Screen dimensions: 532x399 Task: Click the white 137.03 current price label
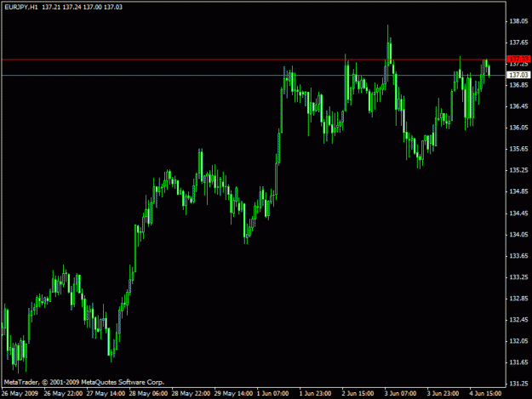point(518,75)
